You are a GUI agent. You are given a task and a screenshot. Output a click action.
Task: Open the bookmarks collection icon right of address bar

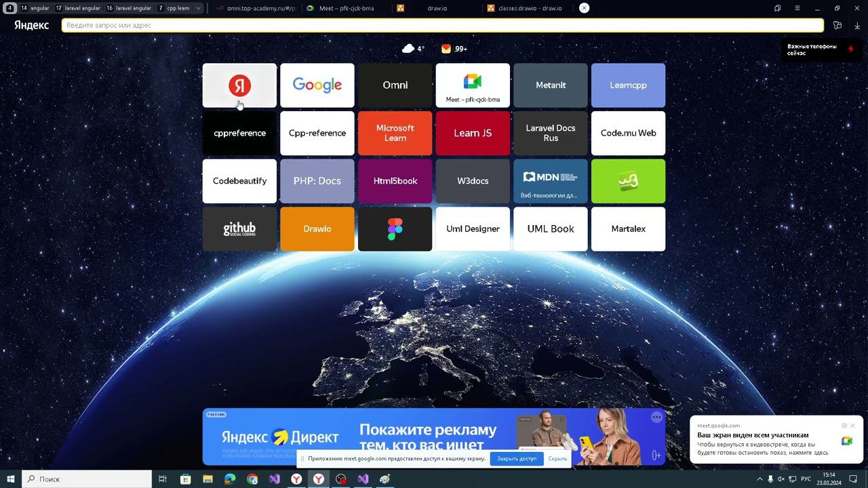[837, 25]
